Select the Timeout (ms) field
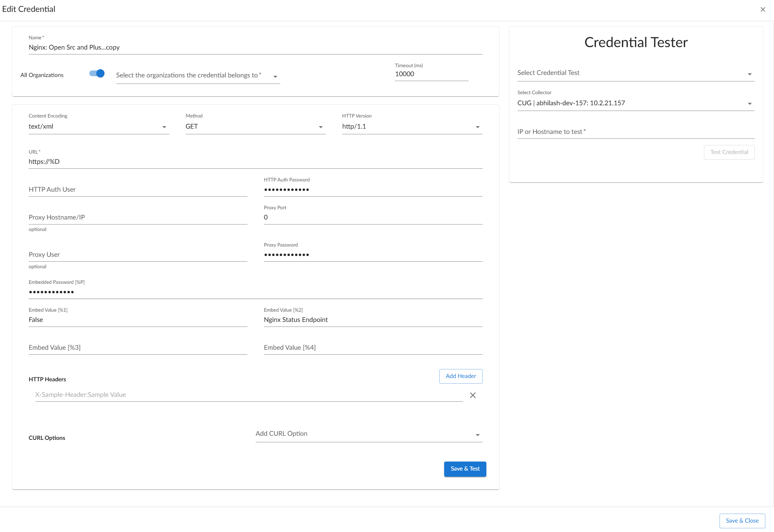This screenshot has width=774, height=532. pyautogui.click(x=431, y=74)
